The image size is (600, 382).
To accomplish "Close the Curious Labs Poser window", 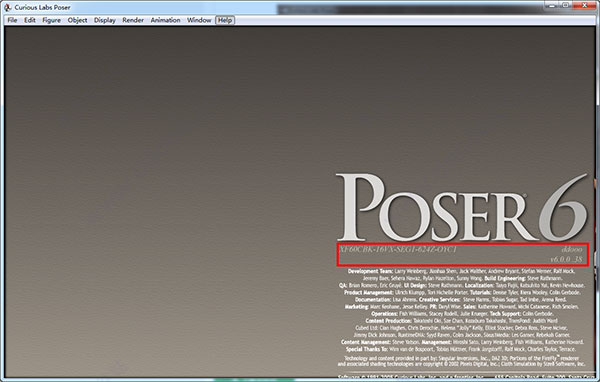I will coord(585,5).
